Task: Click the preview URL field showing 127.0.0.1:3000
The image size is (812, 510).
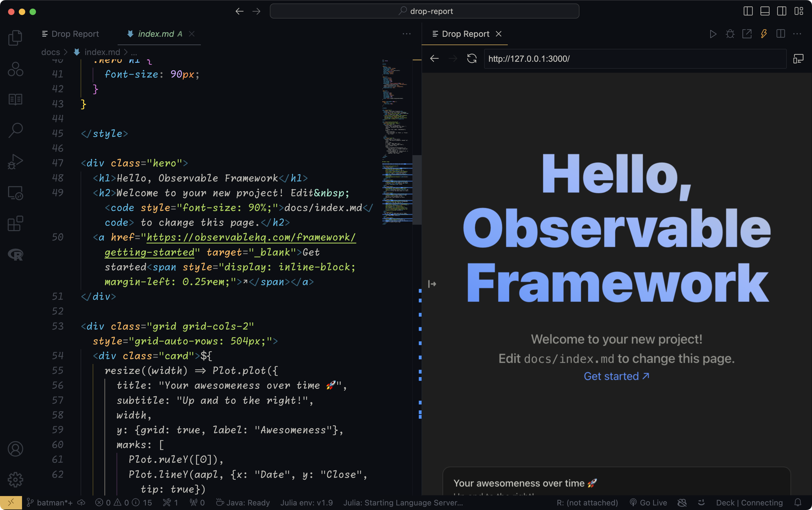Action: point(635,59)
